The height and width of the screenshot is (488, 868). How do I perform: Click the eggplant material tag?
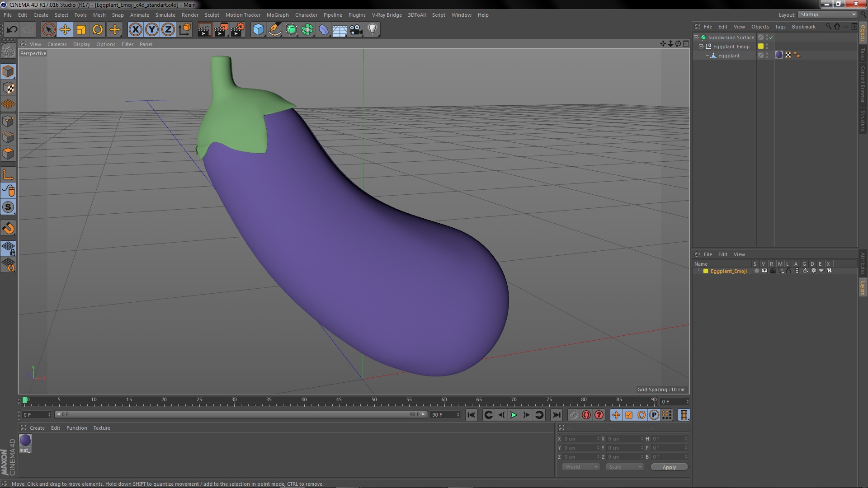(779, 55)
